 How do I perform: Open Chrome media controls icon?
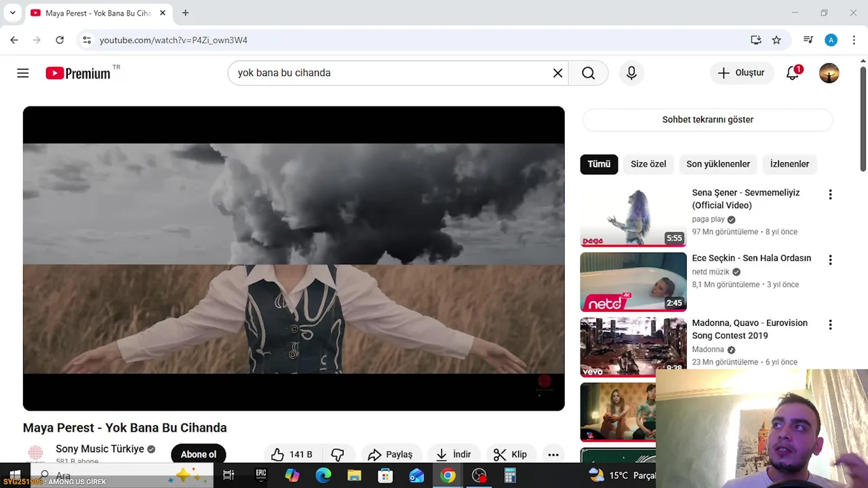808,40
